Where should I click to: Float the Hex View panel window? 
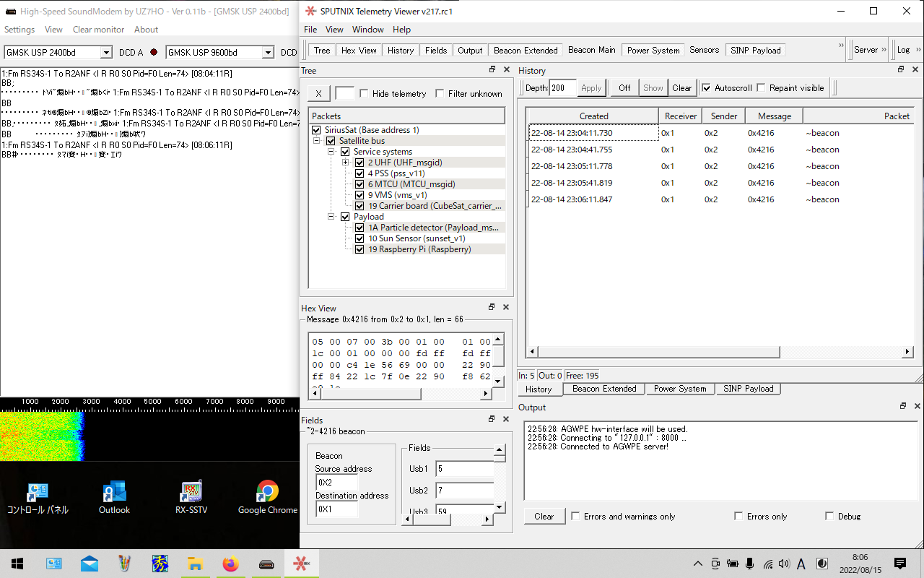coord(492,307)
